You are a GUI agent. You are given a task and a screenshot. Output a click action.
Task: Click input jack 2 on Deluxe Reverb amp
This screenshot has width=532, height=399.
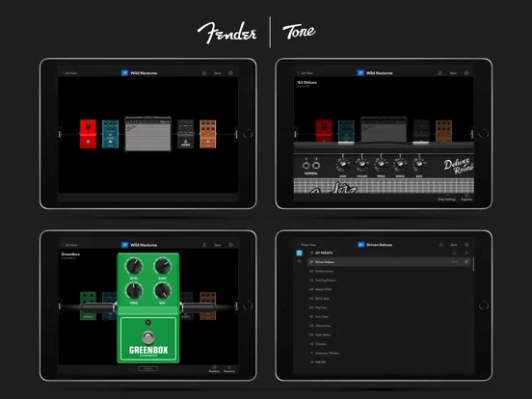316,166
